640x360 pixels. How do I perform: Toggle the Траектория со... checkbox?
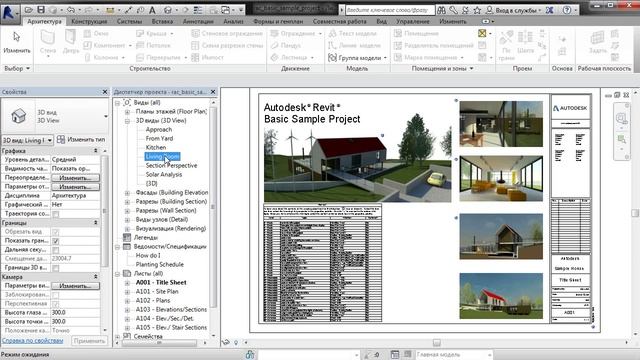(x=56, y=214)
